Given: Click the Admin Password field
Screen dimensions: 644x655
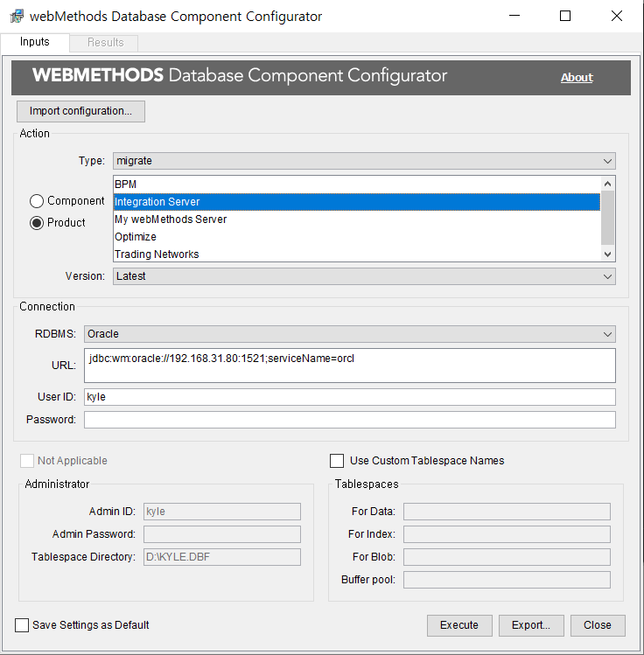Looking at the screenshot, I should click(222, 534).
